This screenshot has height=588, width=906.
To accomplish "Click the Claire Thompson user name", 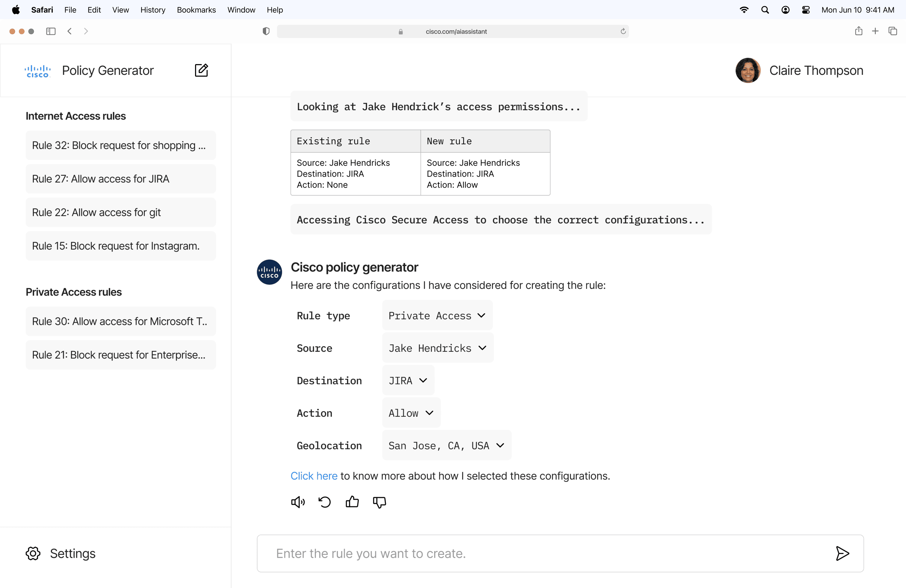I will click(x=816, y=71).
